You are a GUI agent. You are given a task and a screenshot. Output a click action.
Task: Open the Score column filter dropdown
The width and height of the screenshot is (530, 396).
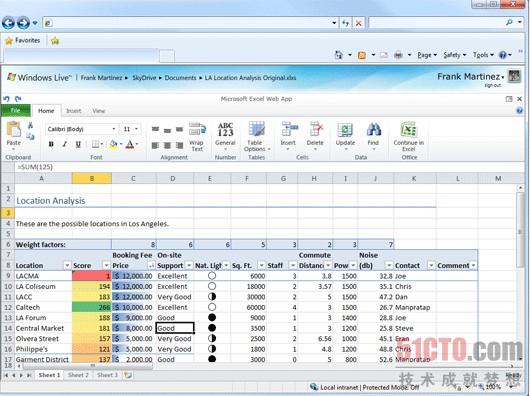coord(106,266)
